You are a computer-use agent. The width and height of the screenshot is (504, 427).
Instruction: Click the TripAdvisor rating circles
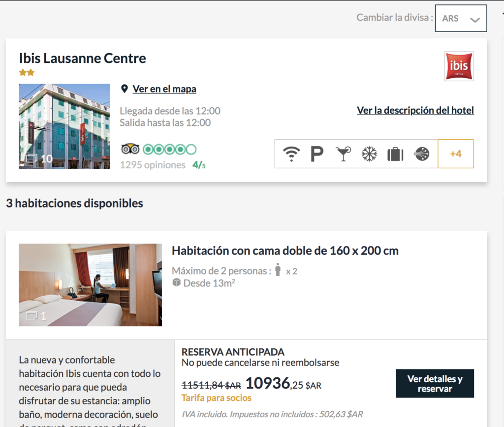pos(169,150)
